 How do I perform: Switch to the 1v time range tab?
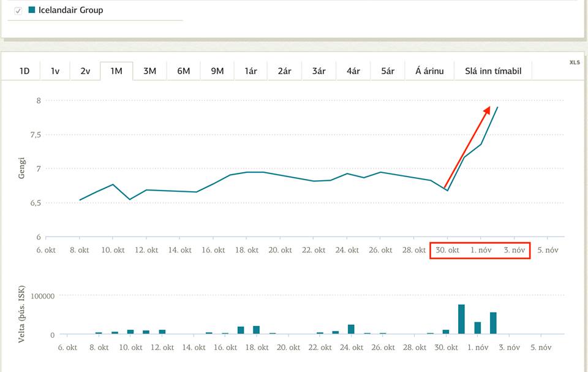point(55,71)
